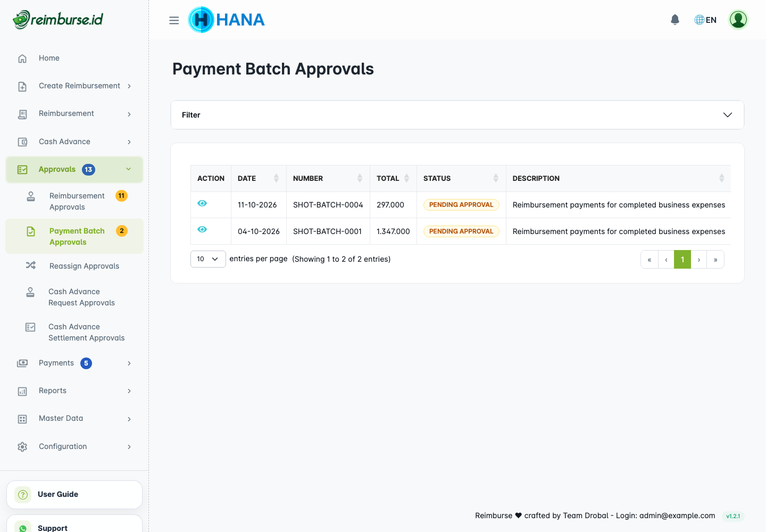Click the Reimbursement Approvals stamp icon
Screen dimensions: 766x532
click(x=31, y=196)
